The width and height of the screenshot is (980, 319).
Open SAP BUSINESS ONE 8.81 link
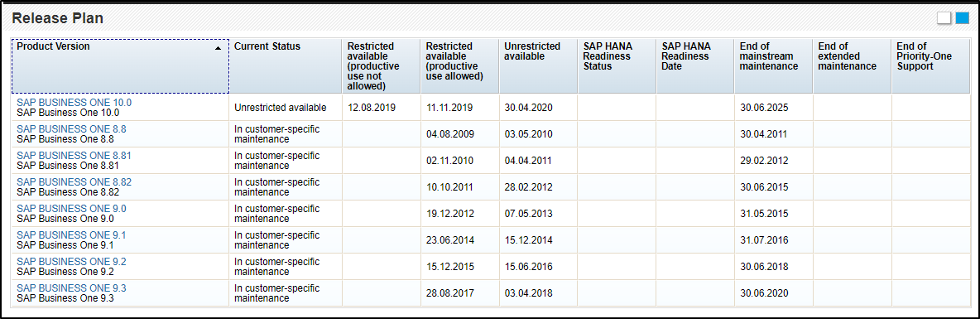pyautogui.click(x=74, y=155)
